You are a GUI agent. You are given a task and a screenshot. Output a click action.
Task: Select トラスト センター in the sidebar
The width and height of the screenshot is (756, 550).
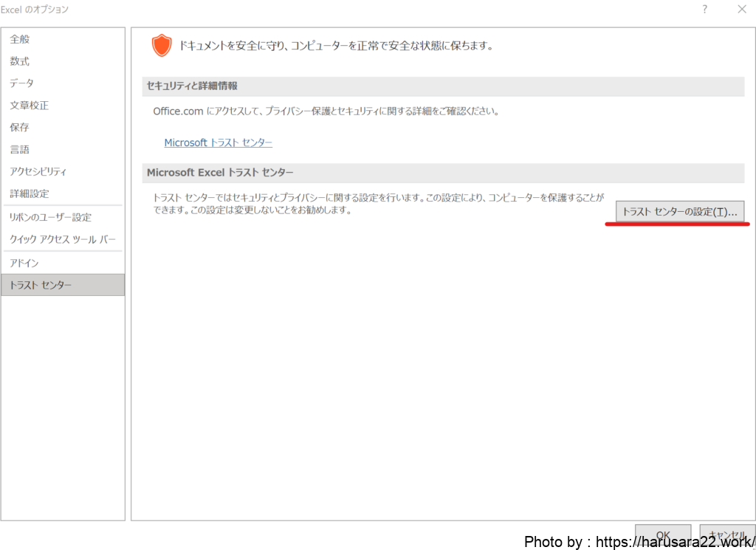(41, 285)
